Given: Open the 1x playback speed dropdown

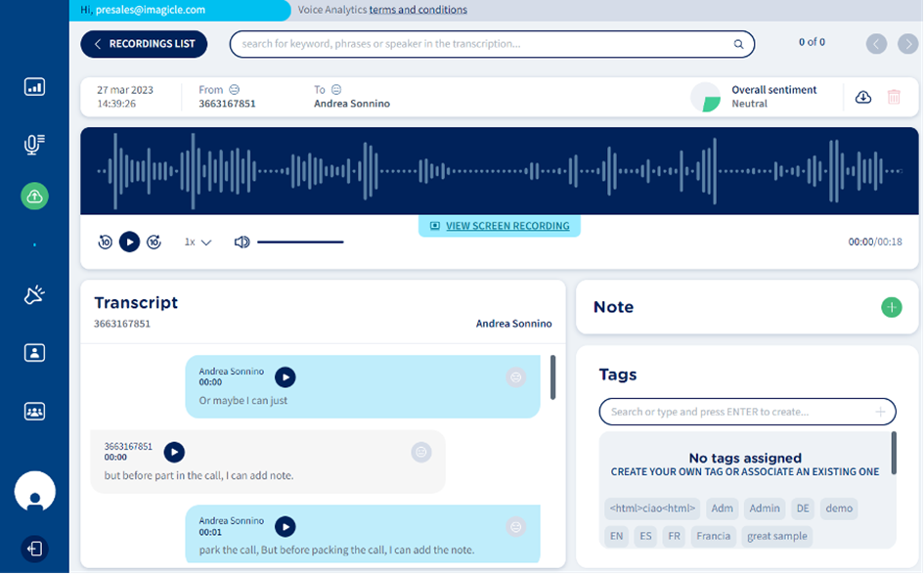Looking at the screenshot, I should click(198, 242).
